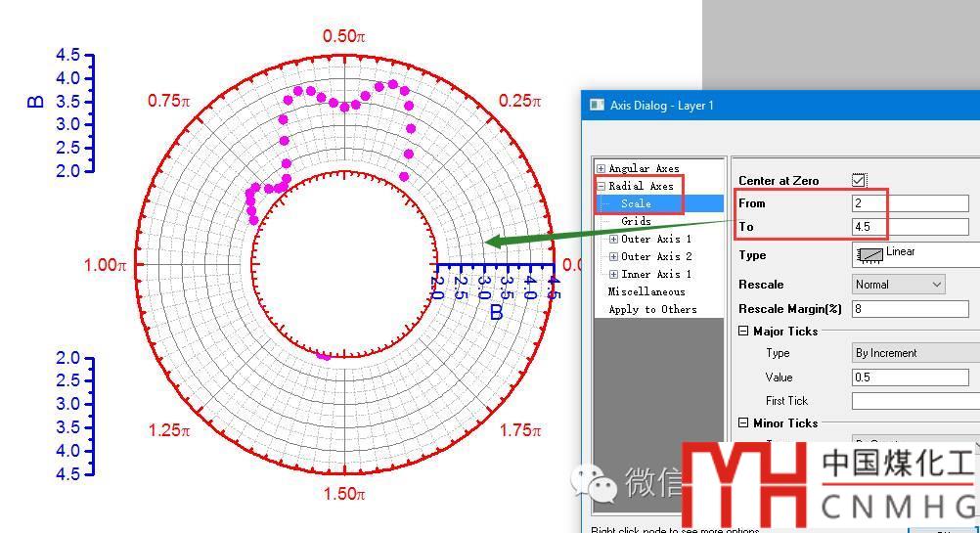The image size is (980, 533).
Task: Toggle the Center at Zero checkbox
Action: click(859, 180)
